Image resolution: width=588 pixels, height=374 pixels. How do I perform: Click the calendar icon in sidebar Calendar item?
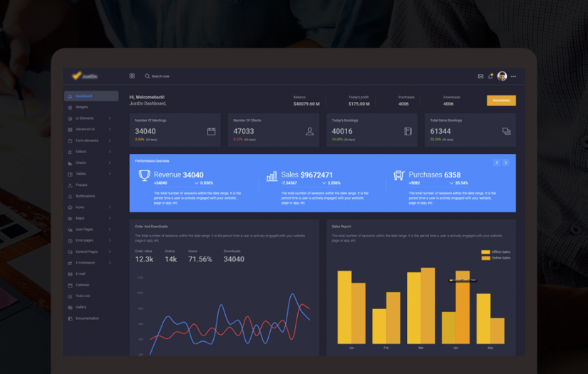pyautogui.click(x=70, y=285)
